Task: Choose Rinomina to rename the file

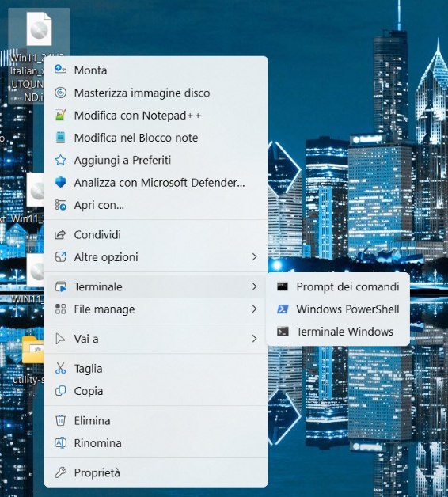Action: click(156, 443)
